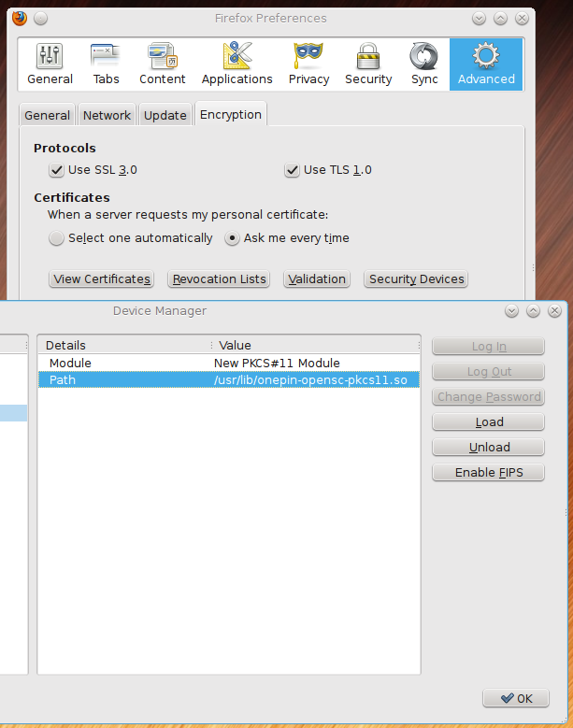Click the New PKCS#11 Module value
The width and height of the screenshot is (573, 728).
point(277,364)
